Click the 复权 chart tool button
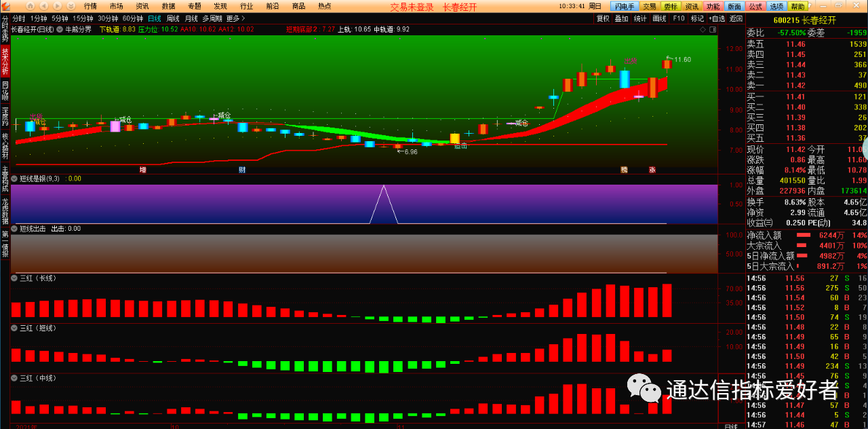Image resolution: width=868 pixels, height=429 pixels. click(x=603, y=18)
